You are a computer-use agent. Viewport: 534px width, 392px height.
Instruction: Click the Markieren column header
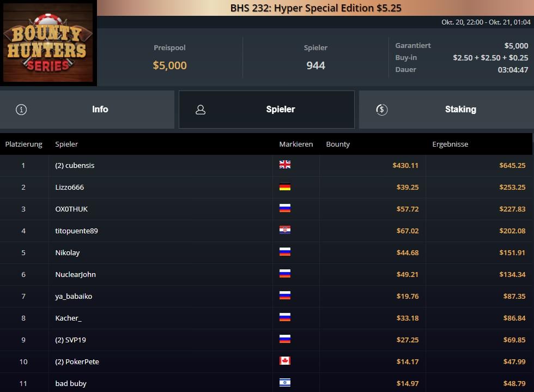296,144
